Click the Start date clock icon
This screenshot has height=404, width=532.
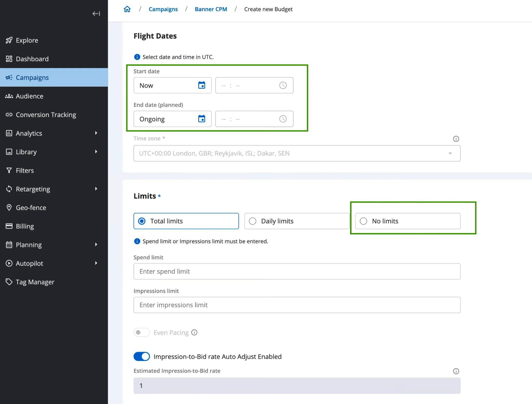(x=283, y=85)
